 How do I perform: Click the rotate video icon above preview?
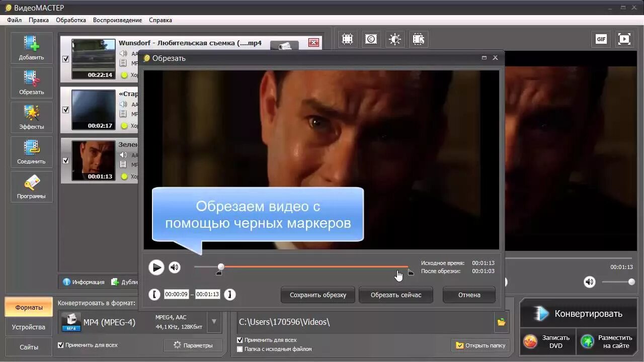(419, 39)
